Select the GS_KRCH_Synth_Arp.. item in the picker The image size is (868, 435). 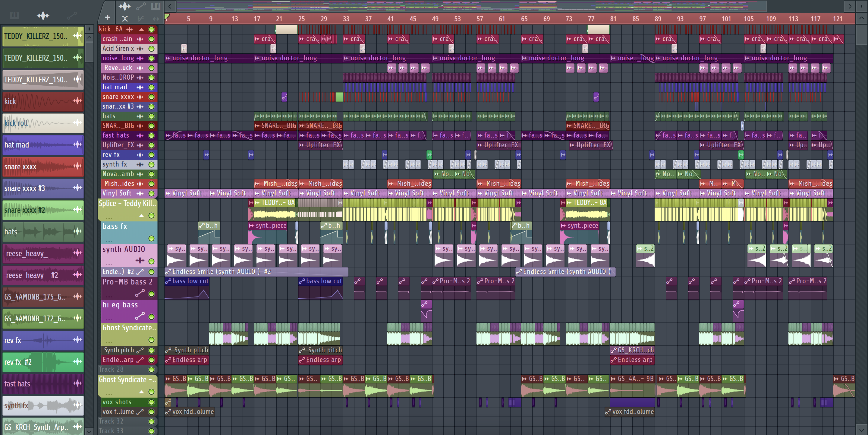click(43, 426)
